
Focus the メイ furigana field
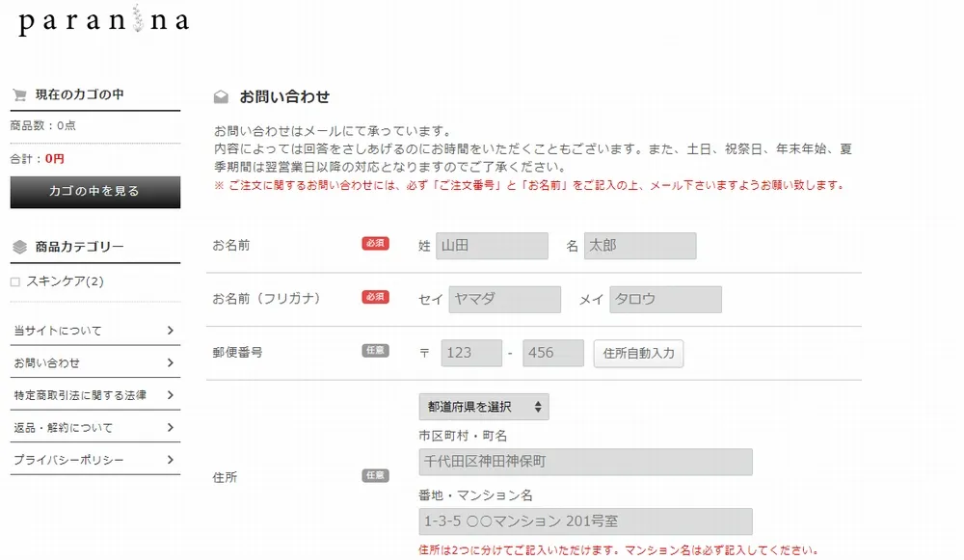click(x=666, y=300)
